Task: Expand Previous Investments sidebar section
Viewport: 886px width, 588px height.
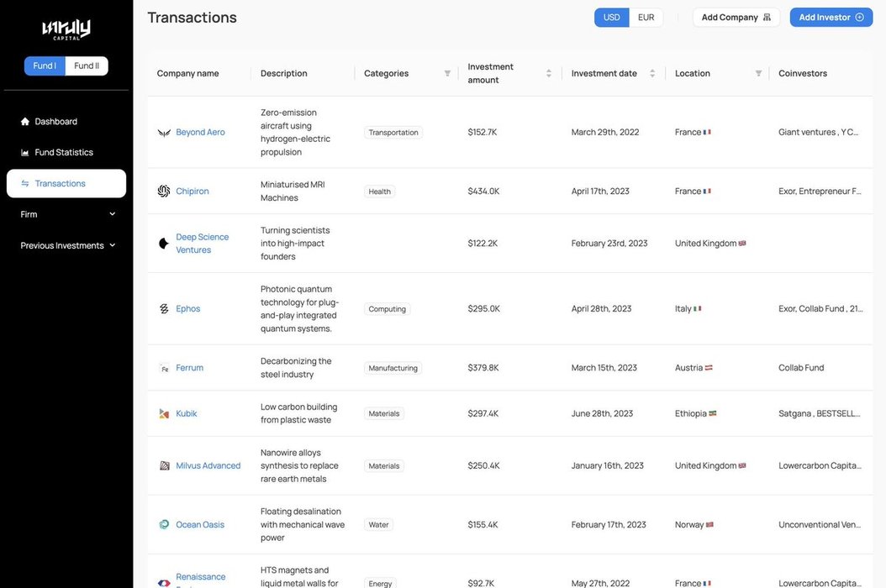Action: coord(66,246)
